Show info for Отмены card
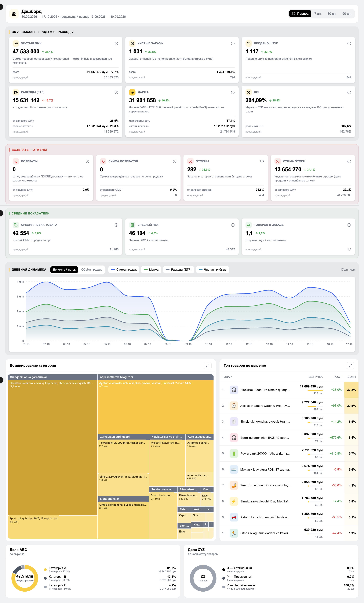The width and height of the screenshot is (364, 603). pos(262,161)
